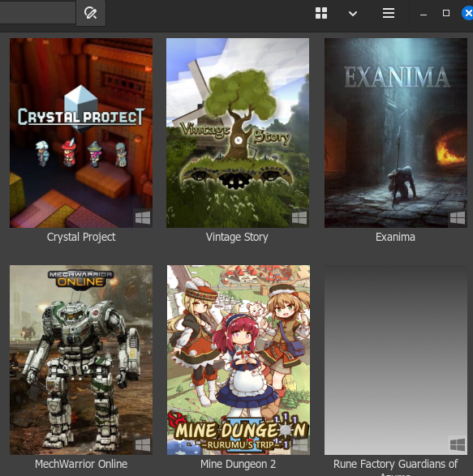Select the Exanima cover art
Viewport: 473px width, 476px height.
pos(396,133)
